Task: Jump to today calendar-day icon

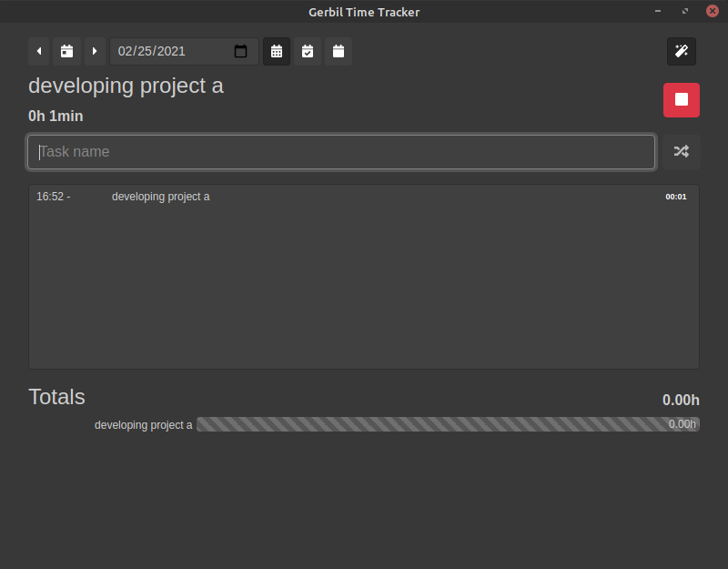Action: coord(66,51)
